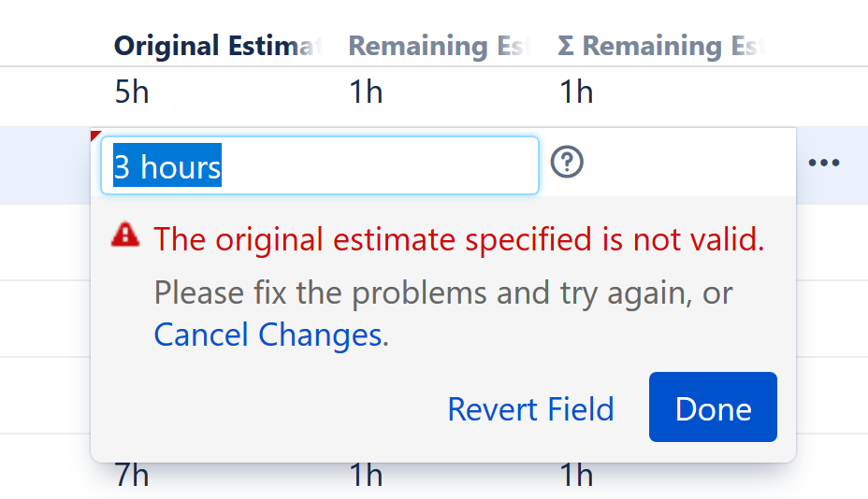Viewport: 868px width, 499px height.
Task: Select the 7h original estimate cell
Action: [132, 476]
